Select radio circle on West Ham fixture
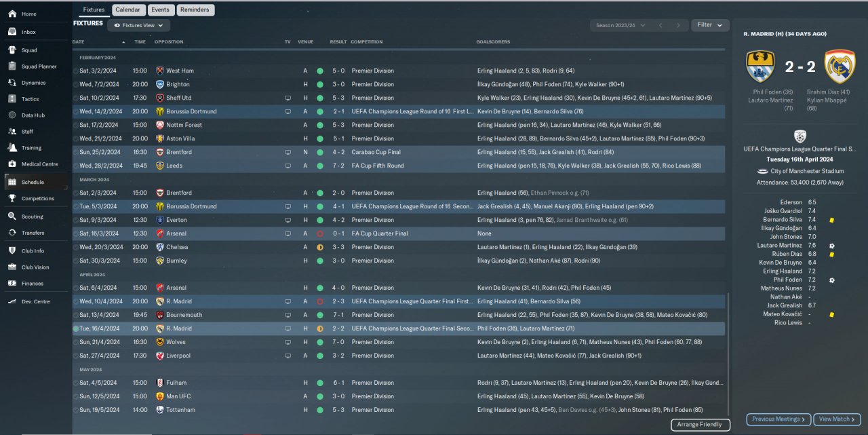This screenshot has height=435, width=868. pyautogui.click(x=75, y=71)
